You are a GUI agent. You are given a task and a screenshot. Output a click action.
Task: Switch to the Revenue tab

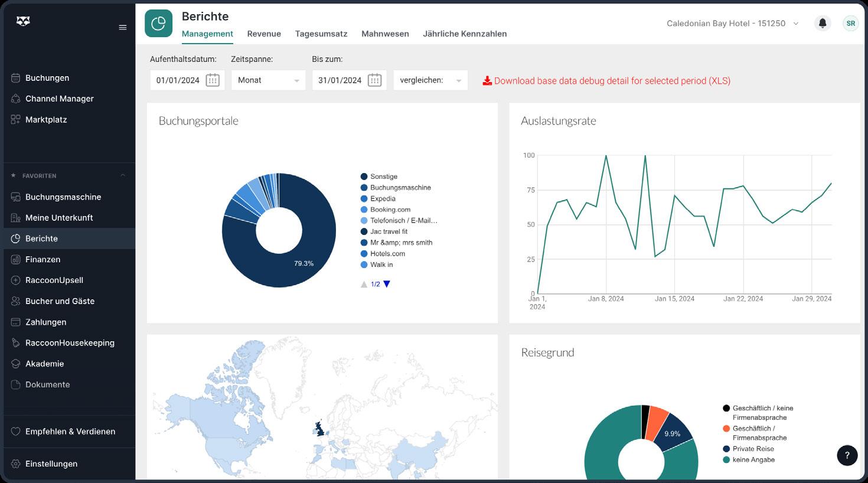[x=264, y=34]
